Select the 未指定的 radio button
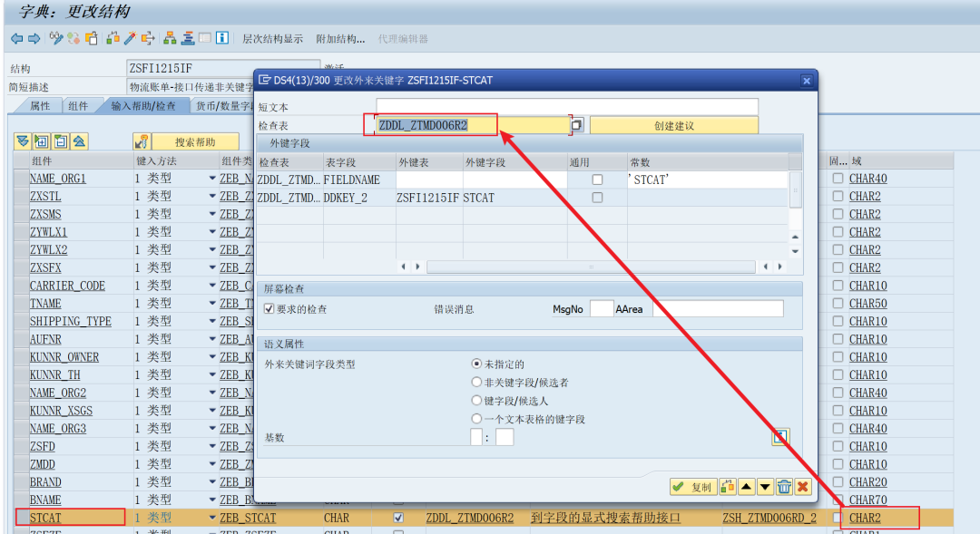980x534 pixels. click(x=476, y=364)
